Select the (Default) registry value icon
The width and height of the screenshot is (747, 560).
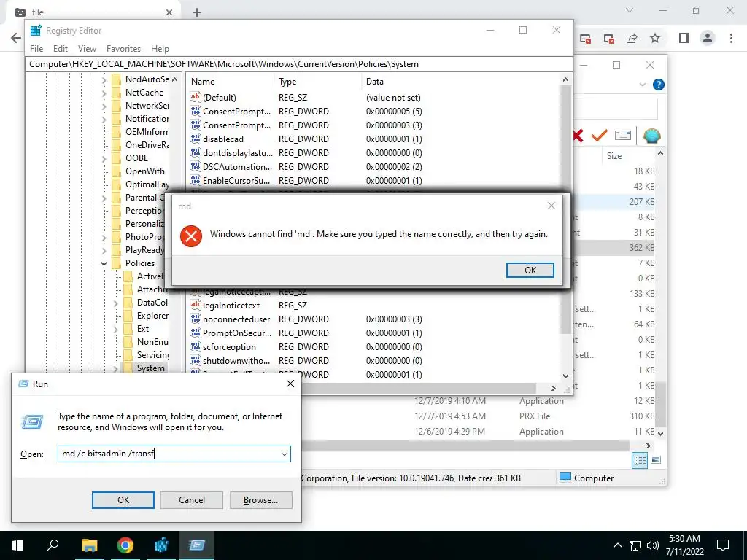click(196, 97)
